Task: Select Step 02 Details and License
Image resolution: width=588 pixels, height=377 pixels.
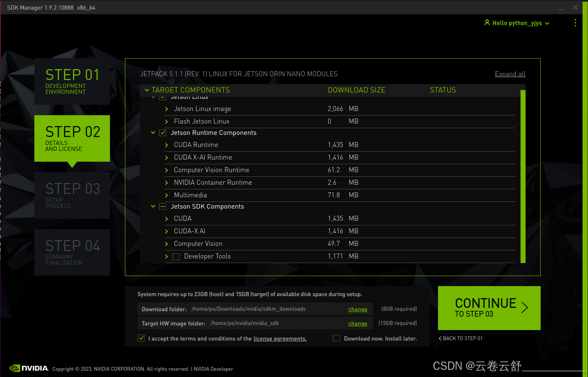Action: tap(72, 138)
